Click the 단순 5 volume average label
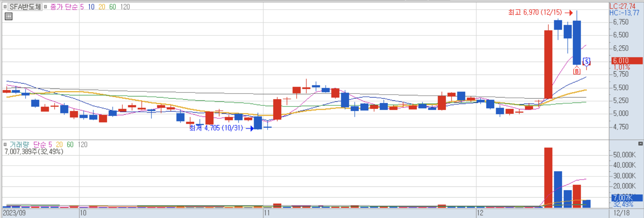The width and height of the screenshot is (644, 218). coord(43,144)
